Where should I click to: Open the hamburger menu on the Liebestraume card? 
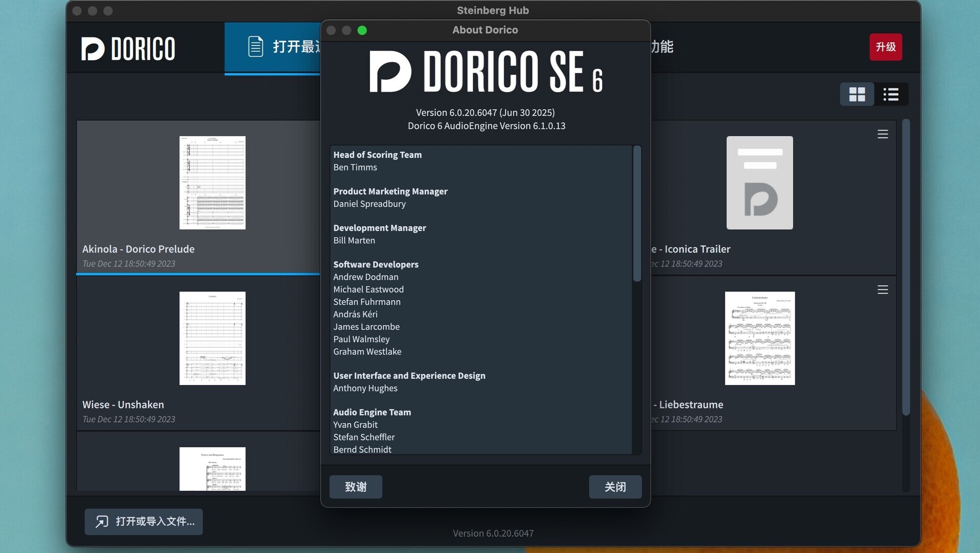coord(883,290)
